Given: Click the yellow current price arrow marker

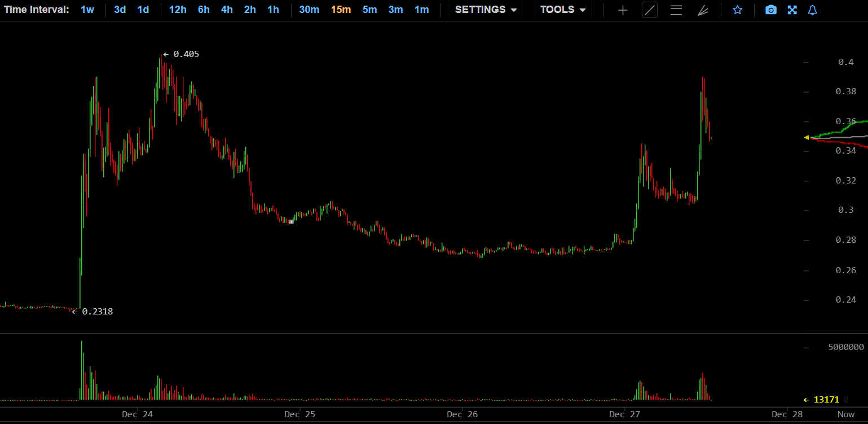Looking at the screenshot, I should (807, 137).
